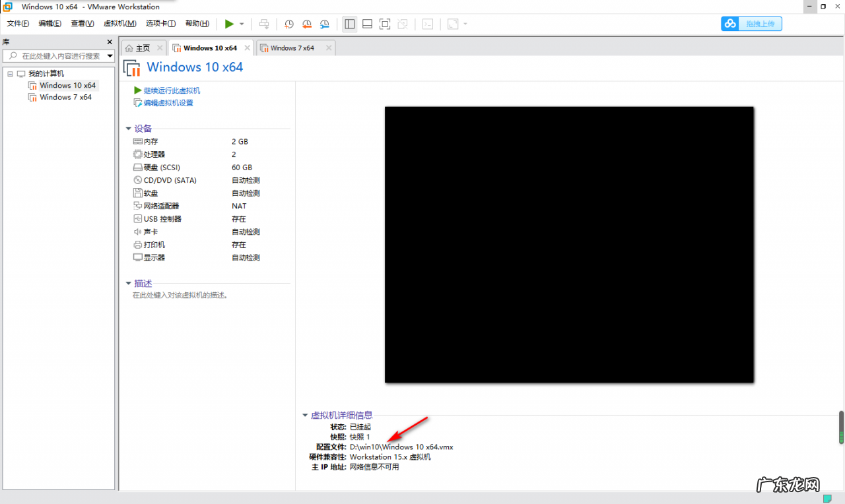The image size is (845, 504).
Task: Take a snapshot of the virtual machine
Action: point(288,24)
